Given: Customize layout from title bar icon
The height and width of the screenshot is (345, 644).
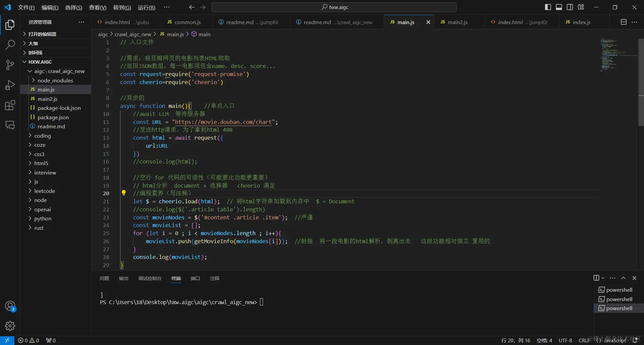Looking at the screenshot, I should [x=581, y=7].
